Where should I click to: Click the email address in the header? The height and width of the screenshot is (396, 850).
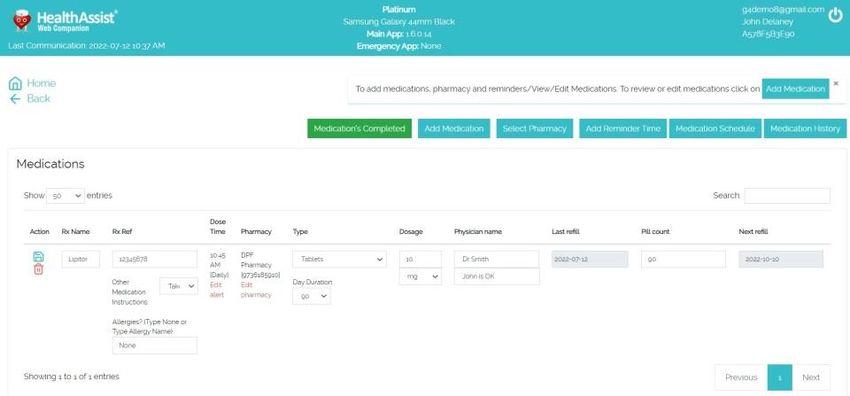(x=783, y=9)
